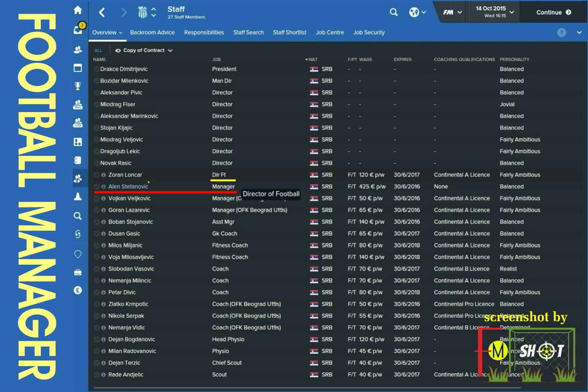Sort staff by the PERSONALITY column
The image size is (588, 392).
click(x=514, y=60)
